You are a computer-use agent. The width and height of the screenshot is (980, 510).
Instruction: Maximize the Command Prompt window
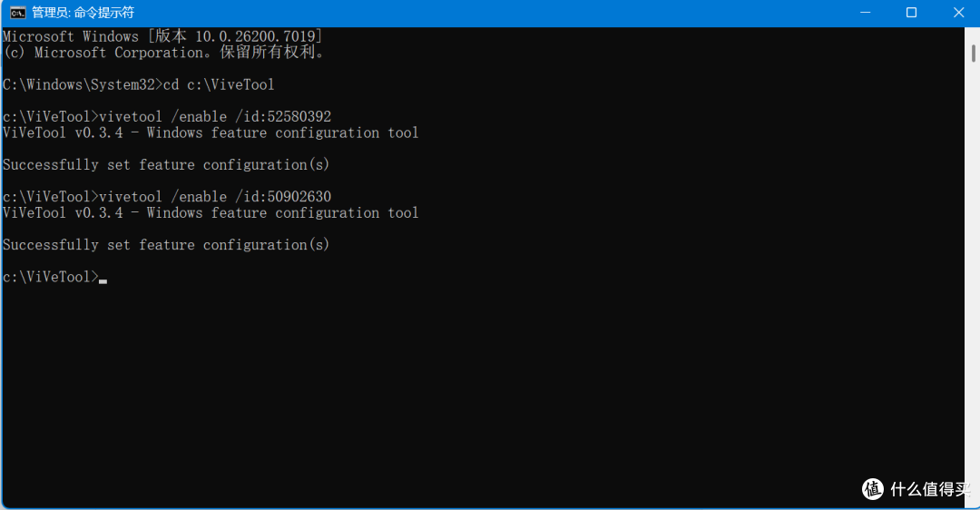[911, 13]
